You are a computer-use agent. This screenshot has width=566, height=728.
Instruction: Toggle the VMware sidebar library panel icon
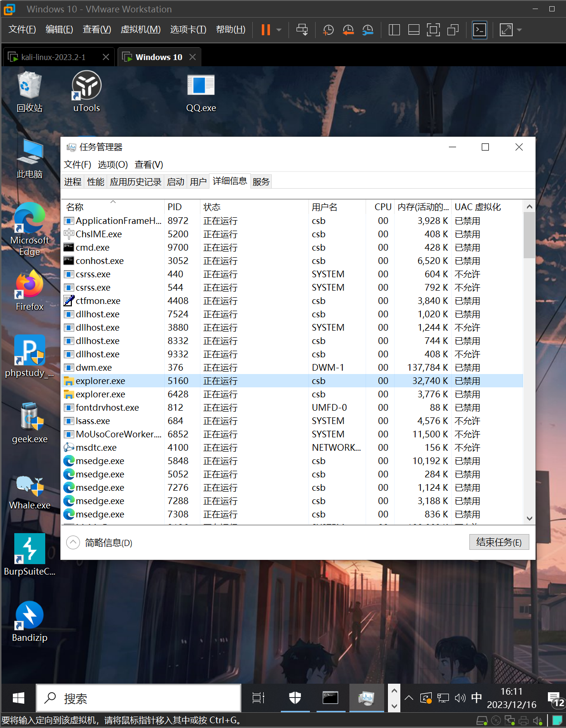point(394,30)
